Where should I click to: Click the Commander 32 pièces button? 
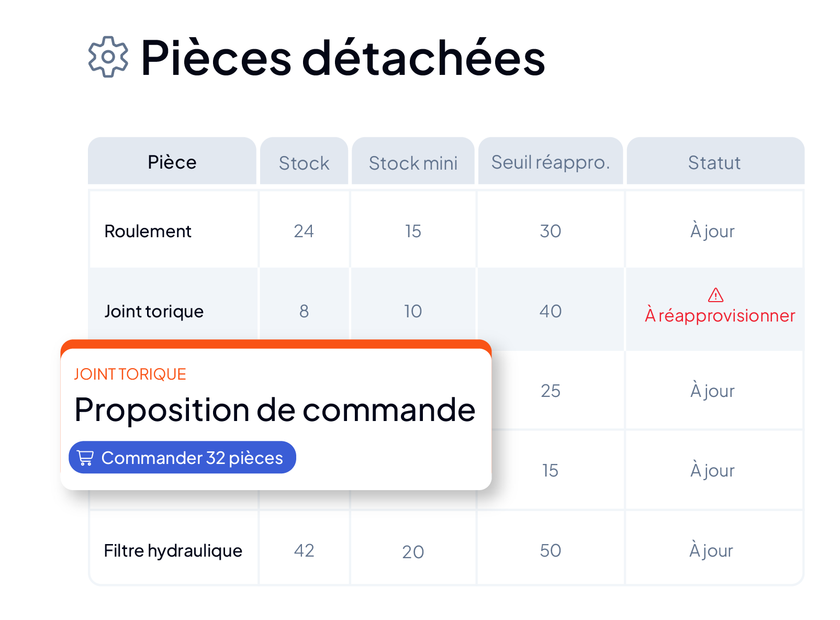(182, 458)
